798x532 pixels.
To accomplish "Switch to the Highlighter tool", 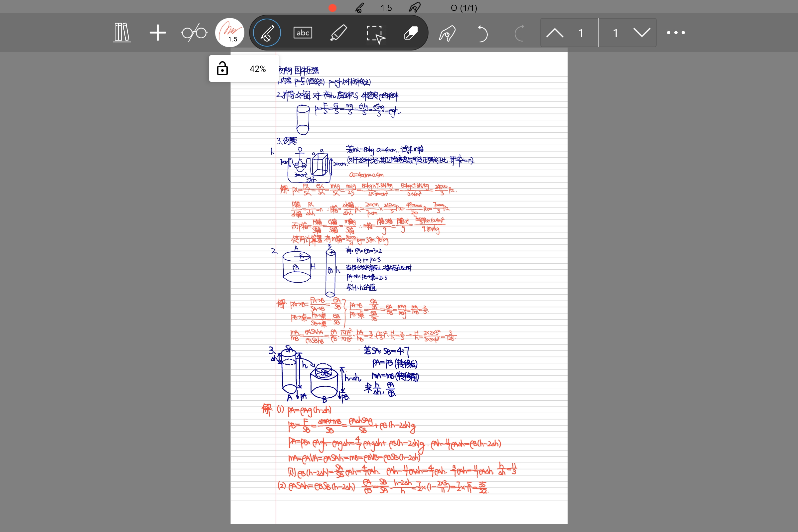I will (x=338, y=32).
